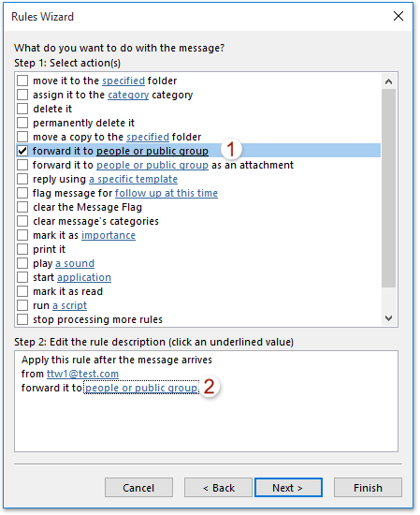Enable the 'mark it as read' action
Screen dimensions: 420x515
click(x=22, y=291)
